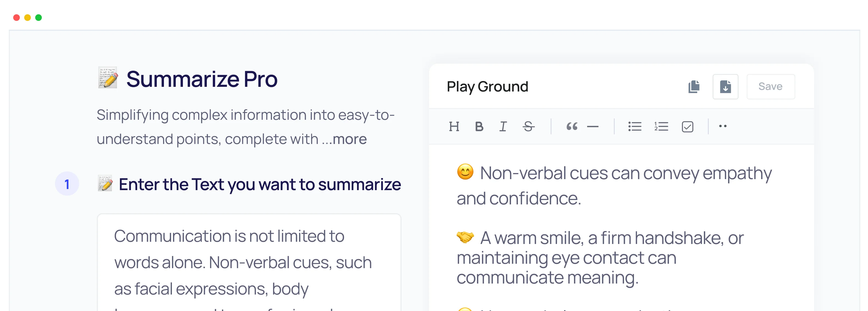This screenshot has height=311, width=868.
Task: Download the summary as a file
Action: click(x=725, y=87)
